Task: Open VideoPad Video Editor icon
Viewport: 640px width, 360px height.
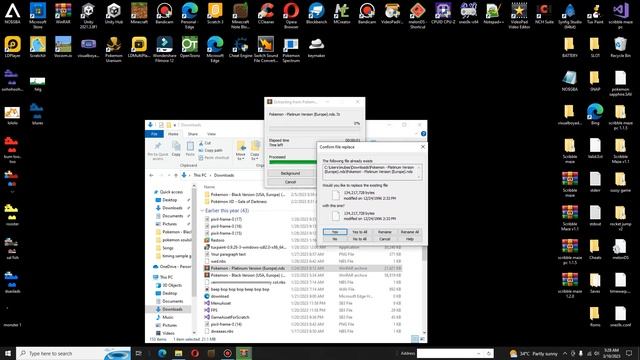Action: (519, 15)
